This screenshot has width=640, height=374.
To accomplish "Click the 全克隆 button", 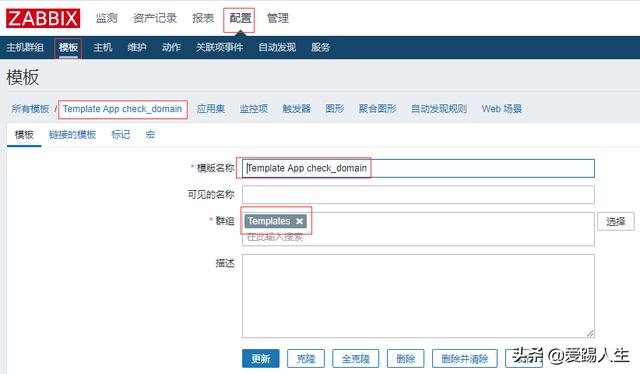I will tap(356, 358).
